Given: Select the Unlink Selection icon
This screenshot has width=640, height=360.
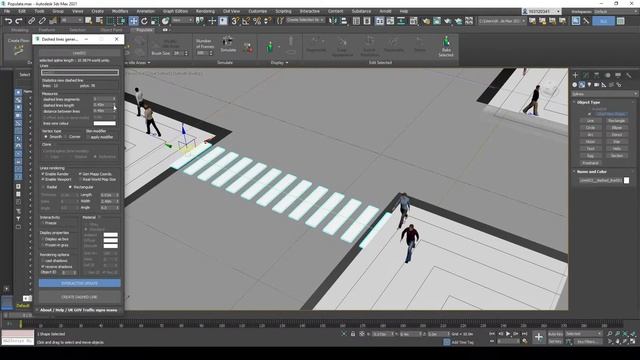Looking at the screenshot, I should [x=42, y=20].
